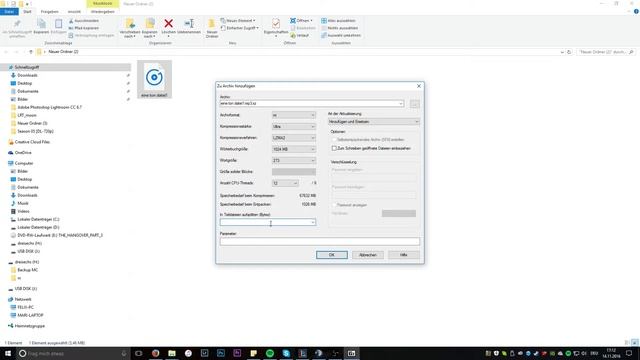Click the Ausschneiden scissors icon
The height and width of the screenshot is (360, 640).
71,20
